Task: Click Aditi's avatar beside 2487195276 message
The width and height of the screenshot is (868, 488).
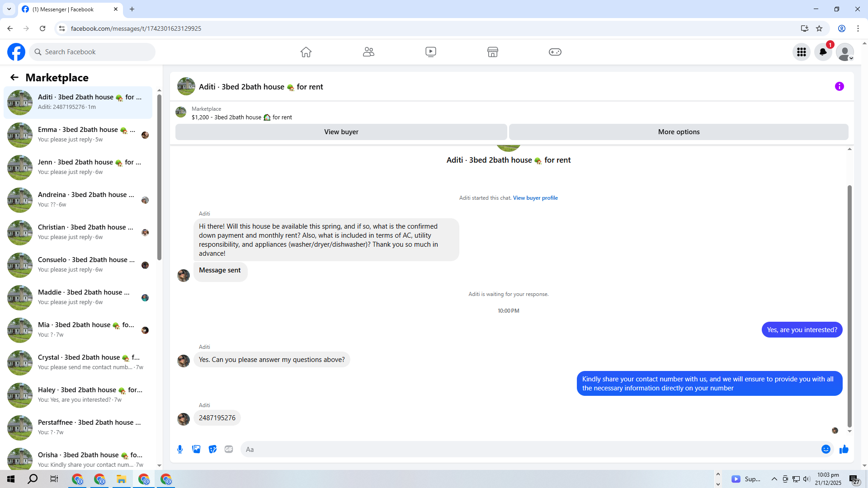Action: (184, 419)
